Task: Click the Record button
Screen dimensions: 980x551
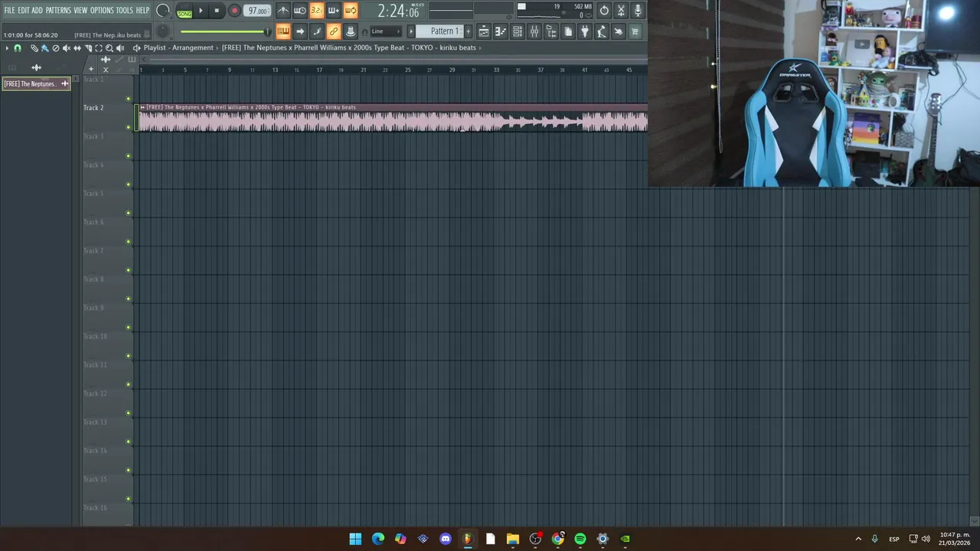Action: 234,11
